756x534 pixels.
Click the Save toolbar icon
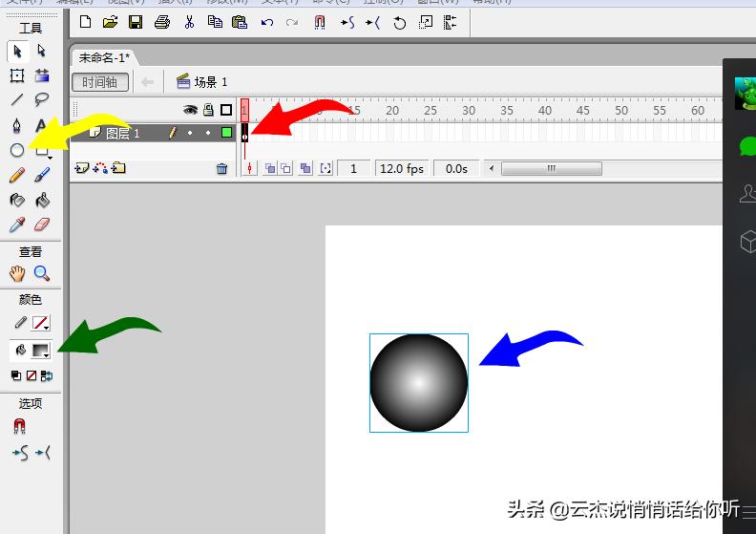point(136,22)
